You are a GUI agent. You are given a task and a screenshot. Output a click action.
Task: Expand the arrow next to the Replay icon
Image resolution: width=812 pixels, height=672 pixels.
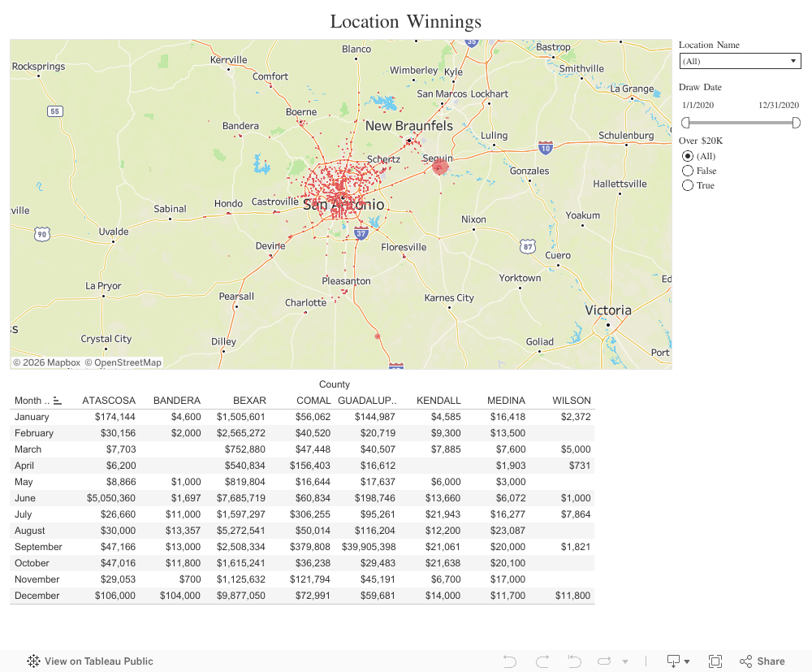point(625,662)
